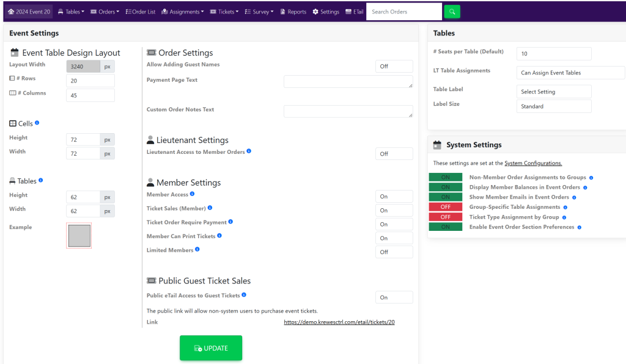This screenshot has height=364, width=626.
Task: Click info icon for Lieutenant Access to Member Orders
Action: (249, 151)
